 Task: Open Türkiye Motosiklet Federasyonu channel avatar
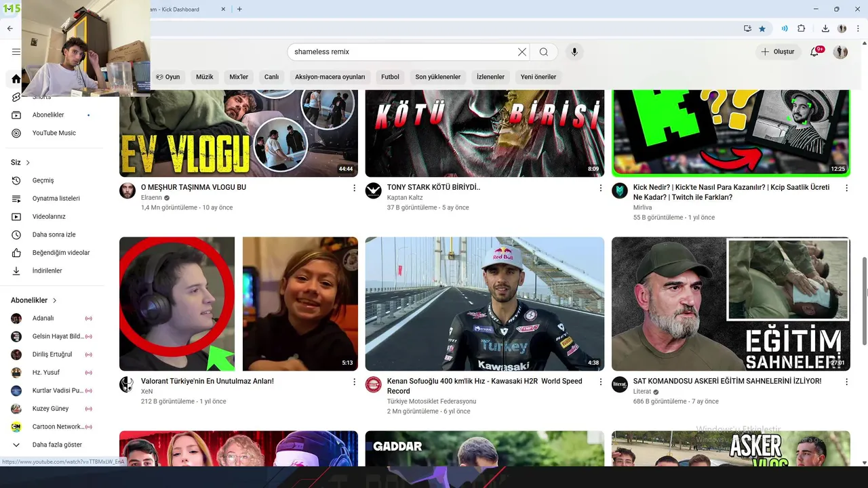(374, 384)
